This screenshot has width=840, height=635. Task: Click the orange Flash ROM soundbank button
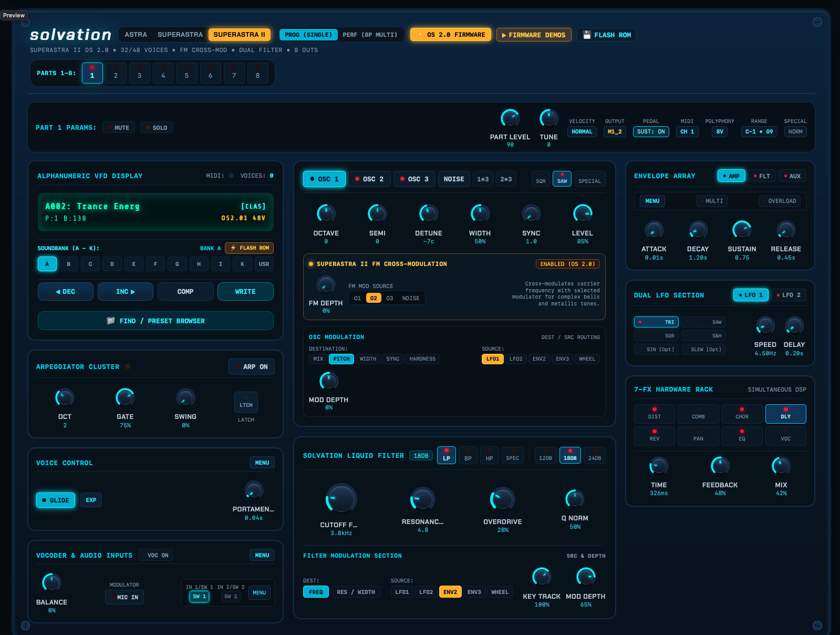tap(249, 248)
